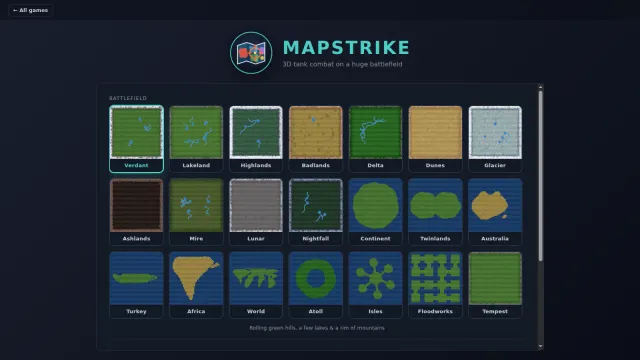Pick the Atoll ring island map
640x360 pixels.
tap(316, 285)
